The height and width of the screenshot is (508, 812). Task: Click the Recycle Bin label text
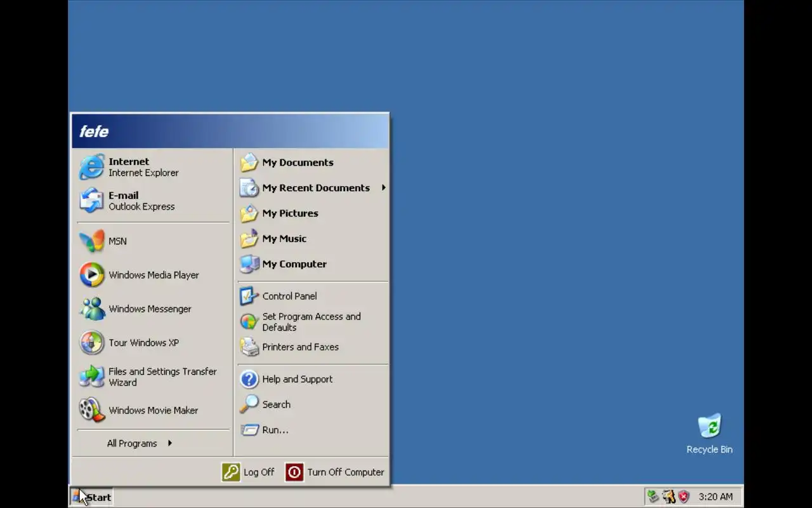709,450
